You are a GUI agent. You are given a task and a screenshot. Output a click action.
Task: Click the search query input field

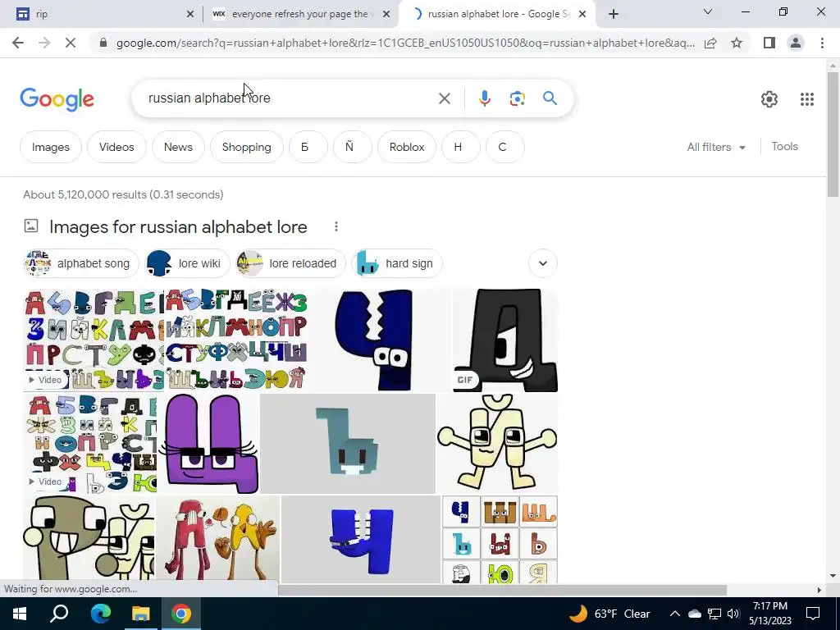290,98
